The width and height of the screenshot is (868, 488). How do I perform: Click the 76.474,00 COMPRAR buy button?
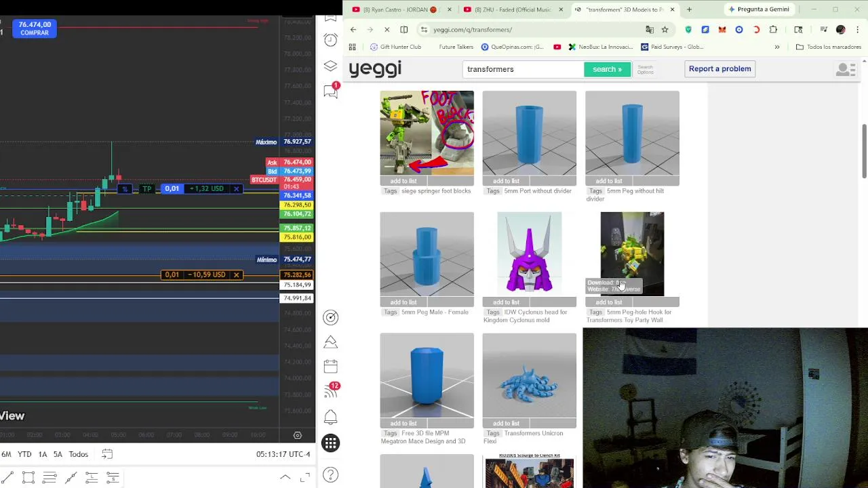35,28
